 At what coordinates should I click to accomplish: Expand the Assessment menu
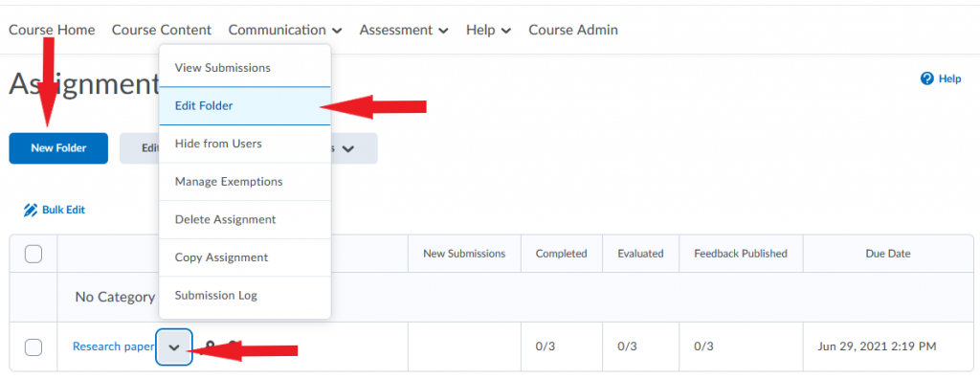(x=404, y=30)
